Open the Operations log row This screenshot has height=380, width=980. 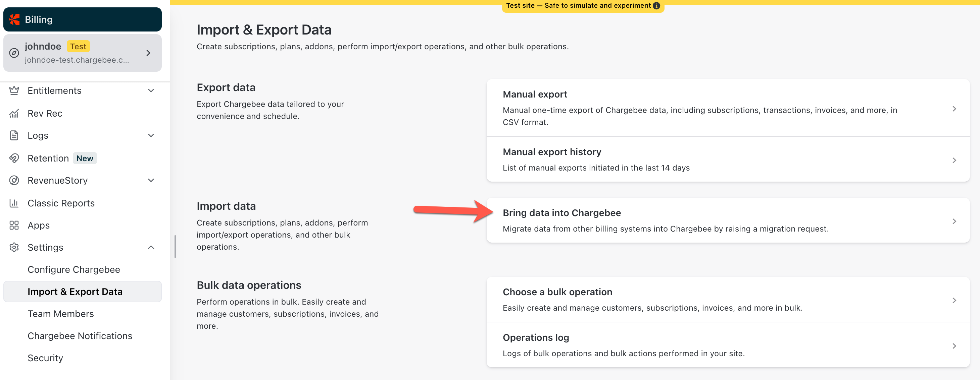[x=728, y=345]
